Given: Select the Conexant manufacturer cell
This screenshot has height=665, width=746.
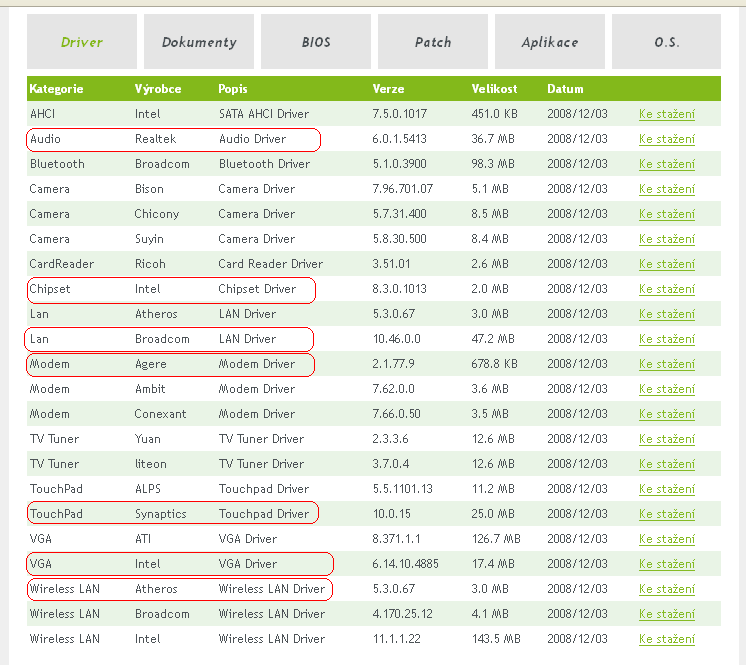Looking at the screenshot, I should pyautogui.click(x=160, y=414).
